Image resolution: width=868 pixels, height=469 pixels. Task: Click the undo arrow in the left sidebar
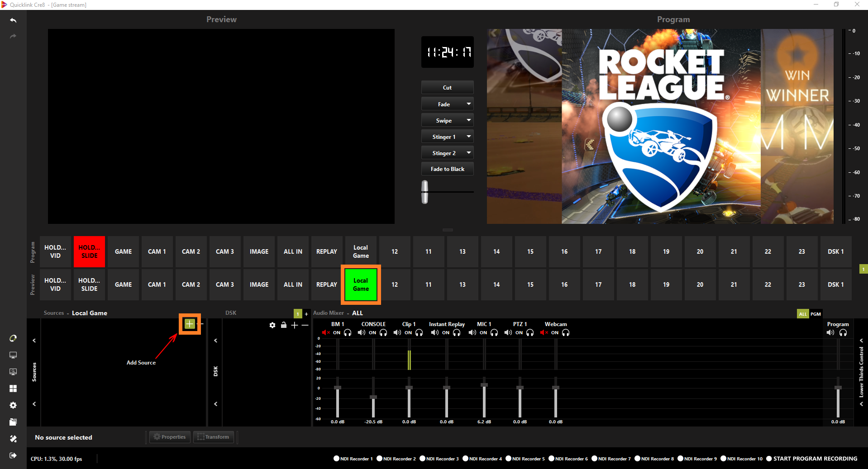[x=13, y=20]
